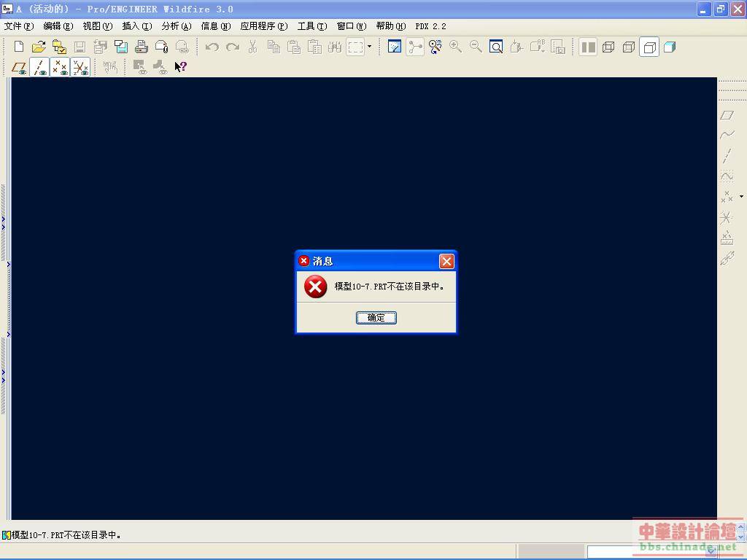Viewport: 747px width, 560px height.
Task: Click the Layers double-panel icon
Action: [x=588, y=47]
